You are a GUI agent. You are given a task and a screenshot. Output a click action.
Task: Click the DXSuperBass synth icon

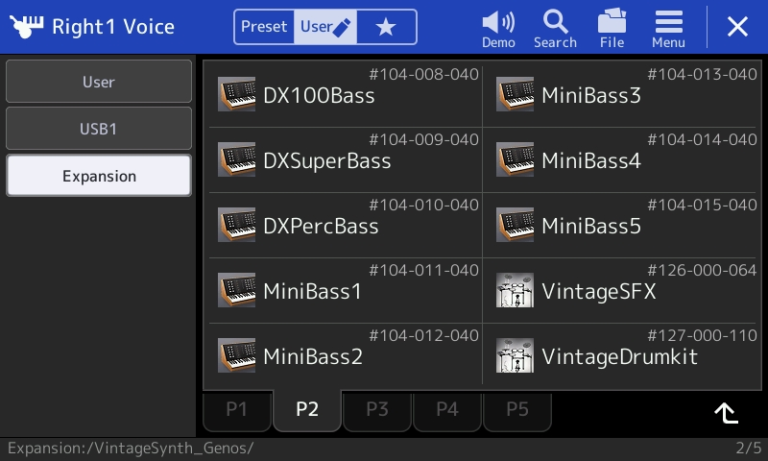pyautogui.click(x=237, y=159)
